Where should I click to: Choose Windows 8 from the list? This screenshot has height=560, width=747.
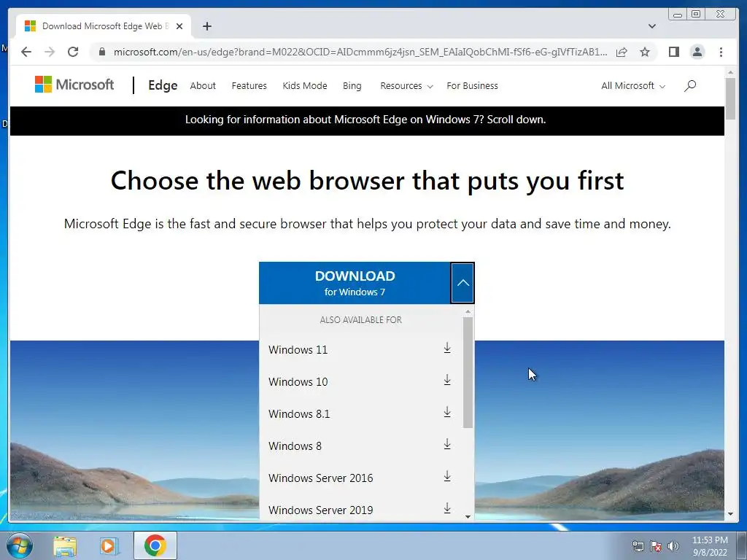pyautogui.click(x=360, y=446)
